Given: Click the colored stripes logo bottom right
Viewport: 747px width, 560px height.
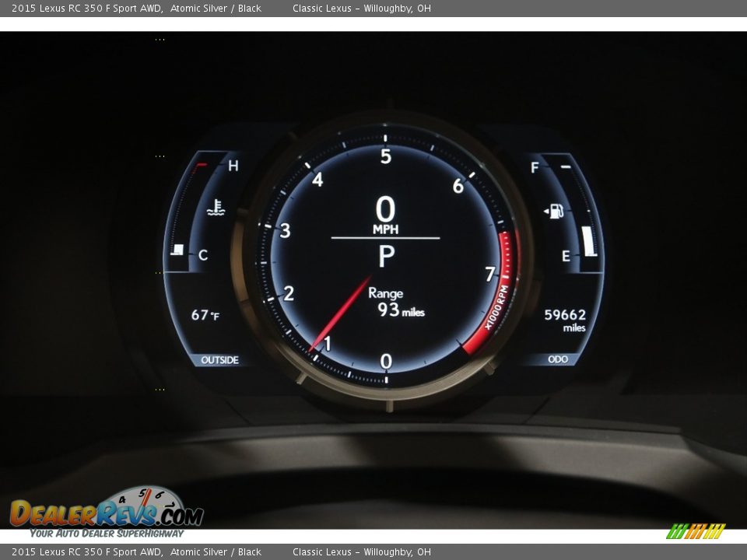Looking at the screenshot, I should click(x=696, y=531).
